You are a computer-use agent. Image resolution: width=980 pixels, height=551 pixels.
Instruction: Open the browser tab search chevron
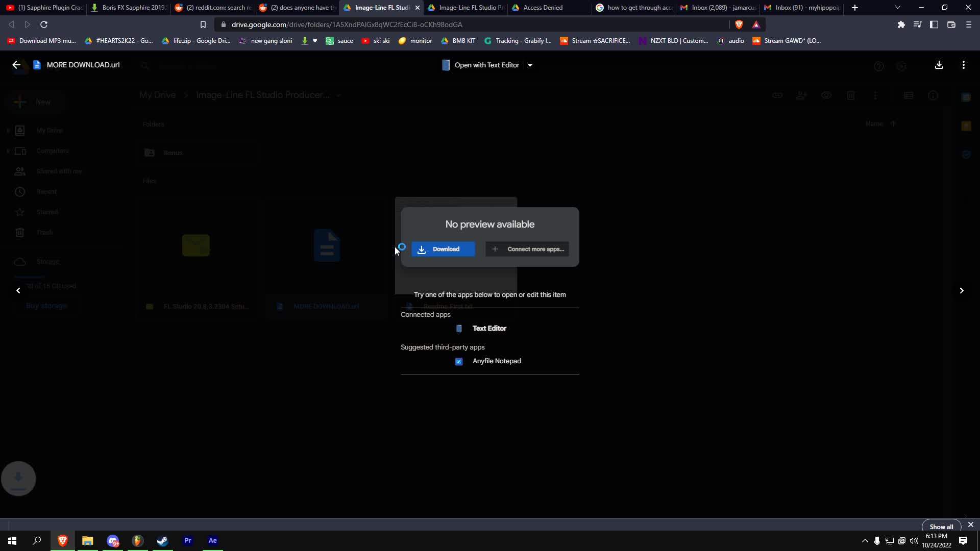click(897, 7)
